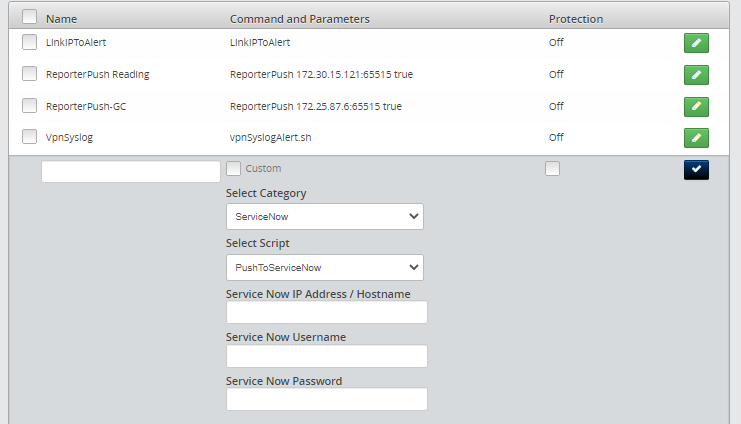Screen dimensions: 741x424
Task: Open the Select Category dropdown
Action: pos(324,217)
